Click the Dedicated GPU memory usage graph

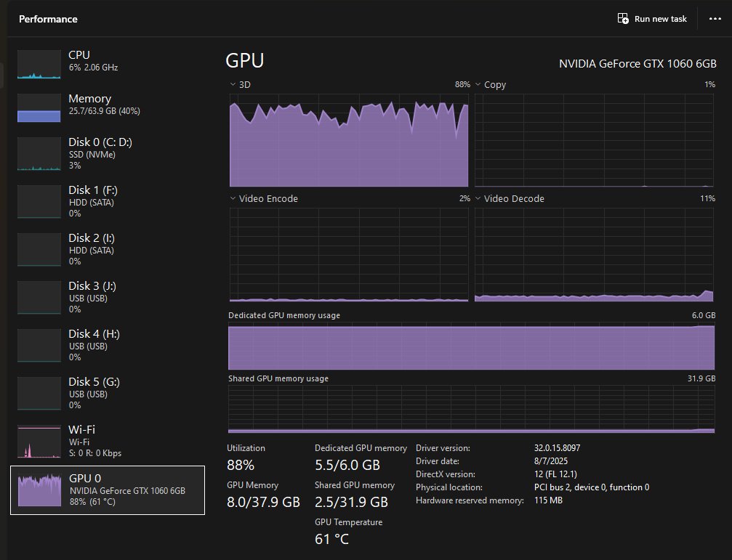pos(472,346)
